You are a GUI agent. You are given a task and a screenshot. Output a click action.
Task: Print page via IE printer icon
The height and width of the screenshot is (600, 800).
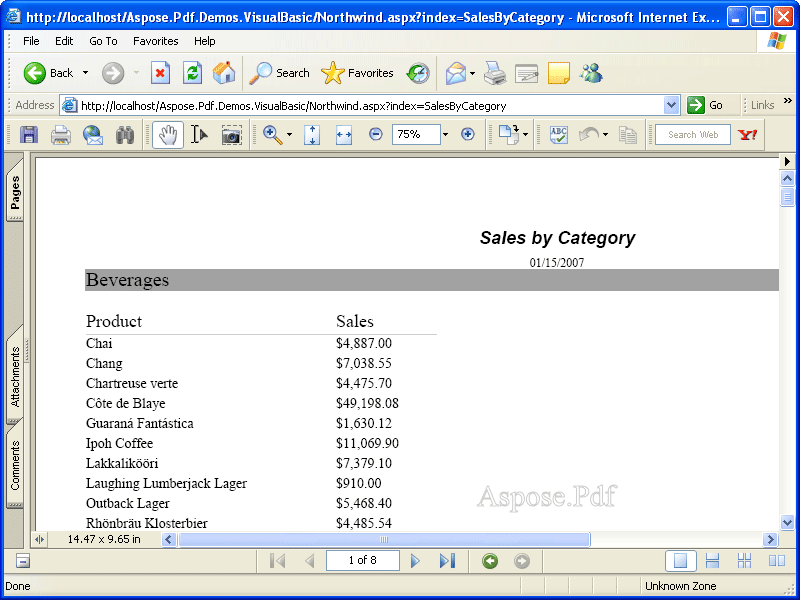tap(494, 73)
